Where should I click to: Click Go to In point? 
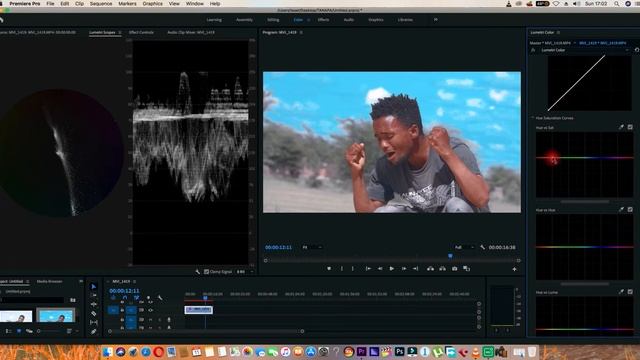coord(368,269)
